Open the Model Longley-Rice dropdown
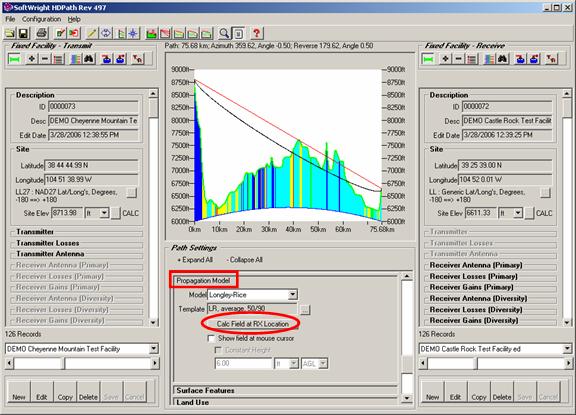The height and width of the screenshot is (415, 576). [292, 295]
